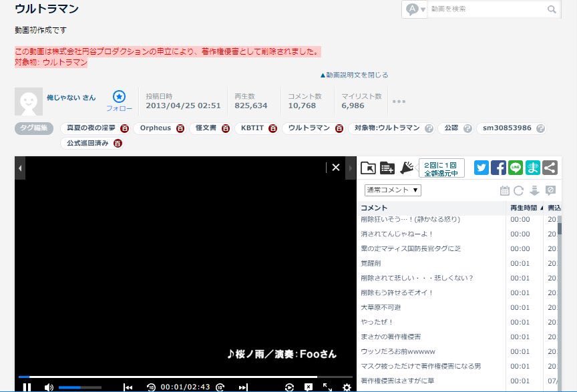Screen dimensions: 577x392
Task: Open the sm30853986 tag
Action: [x=507, y=128]
